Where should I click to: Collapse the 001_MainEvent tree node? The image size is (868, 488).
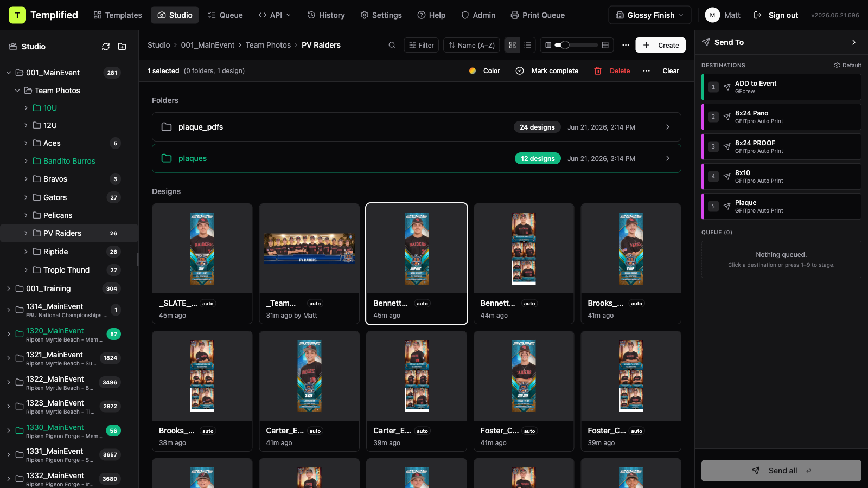[9, 73]
